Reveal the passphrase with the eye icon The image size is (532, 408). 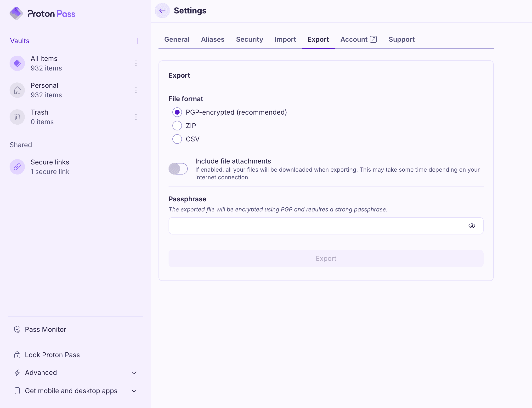pos(472,226)
